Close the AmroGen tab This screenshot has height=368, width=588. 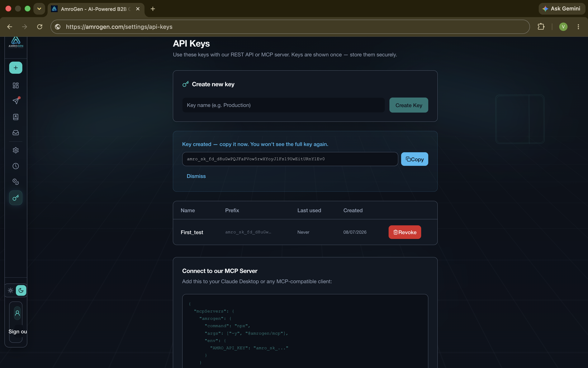tap(138, 9)
